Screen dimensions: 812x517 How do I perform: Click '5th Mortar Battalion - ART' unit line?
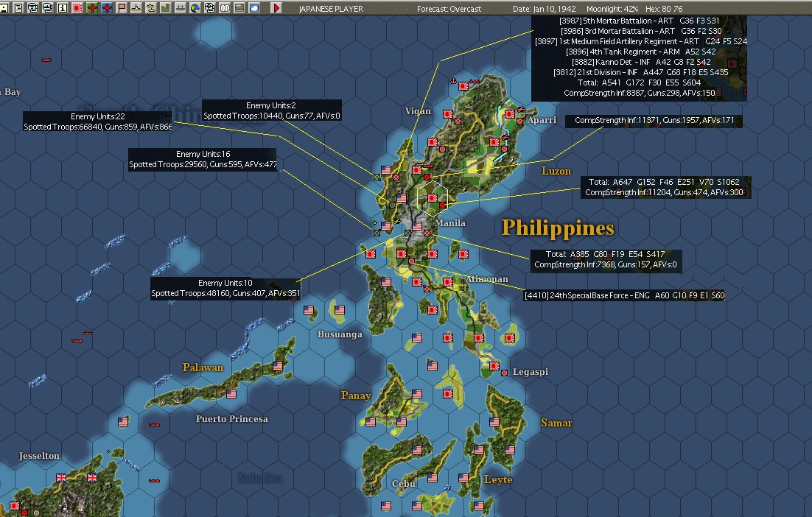[x=639, y=21]
